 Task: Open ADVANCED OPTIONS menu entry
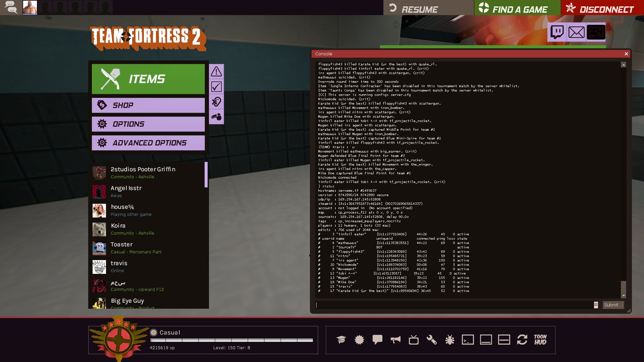click(x=148, y=143)
